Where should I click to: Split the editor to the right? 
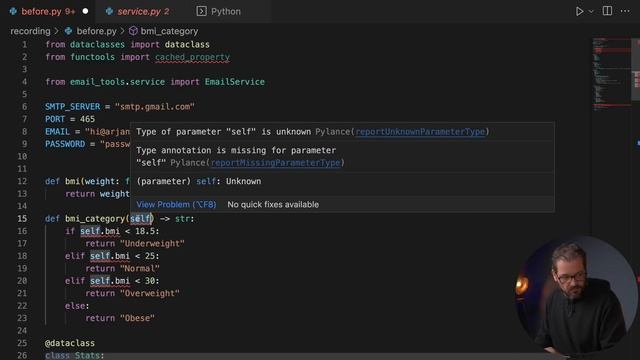click(607, 11)
